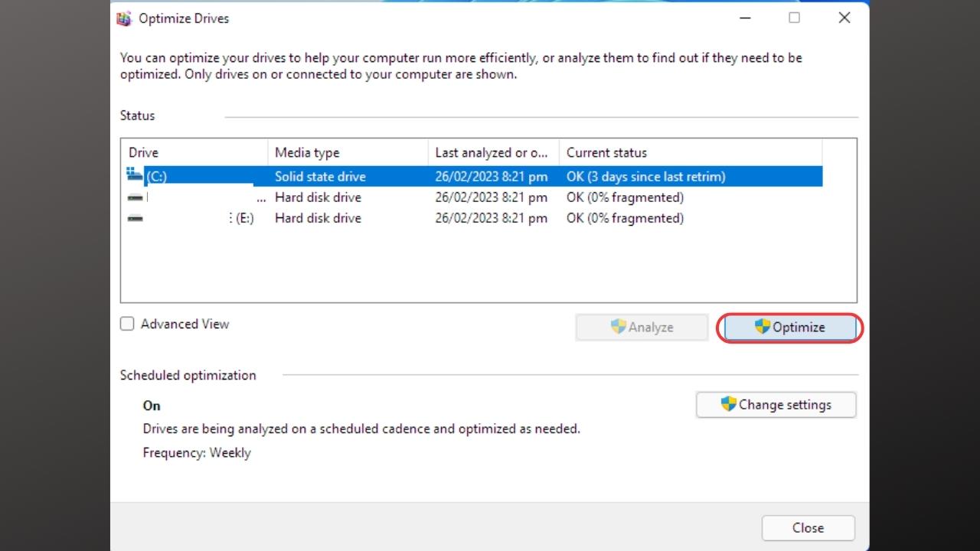
Task: Click the shield icon on the Optimize button
Action: 761,327
